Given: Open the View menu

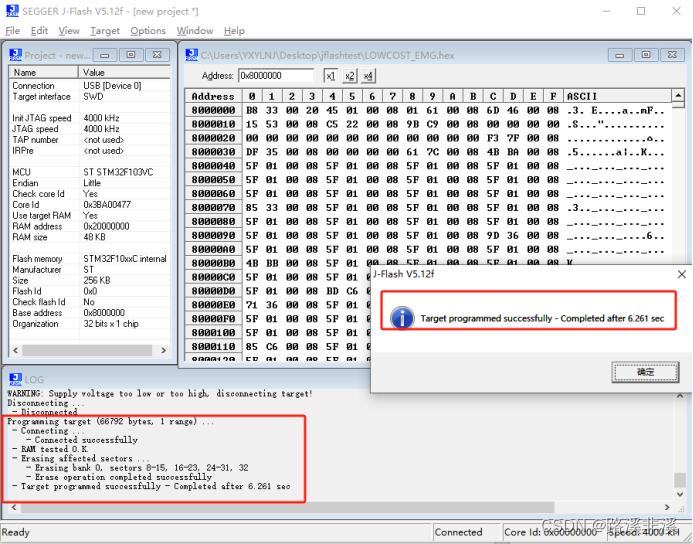Looking at the screenshot, I should click(69, 30).
